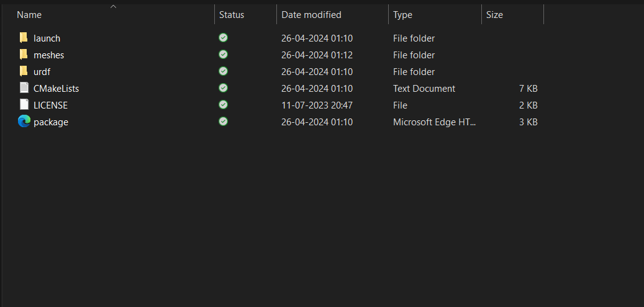Sort files by the Name column
Image resolution: width=644 pixels, height=307 pixels.
(x=29, y=15)
